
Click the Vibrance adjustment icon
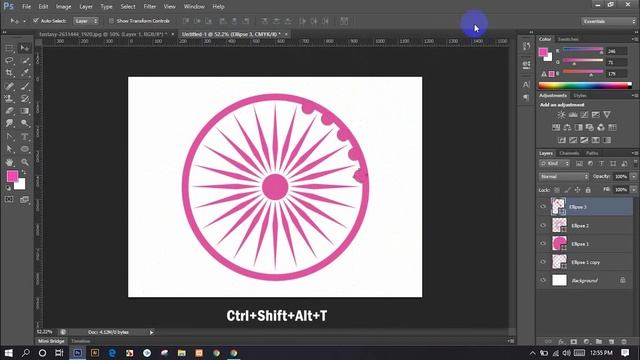pyautogui.click(x=607, y=115)
